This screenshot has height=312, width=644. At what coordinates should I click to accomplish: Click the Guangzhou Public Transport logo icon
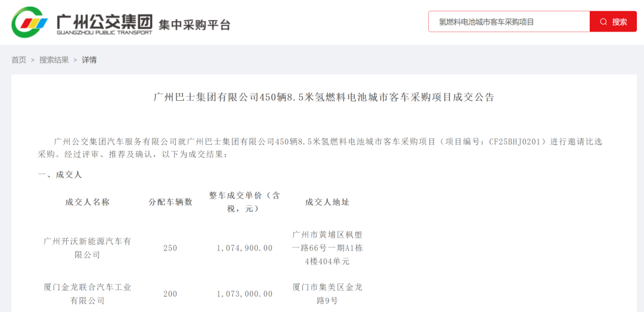[x=30, y=23]
